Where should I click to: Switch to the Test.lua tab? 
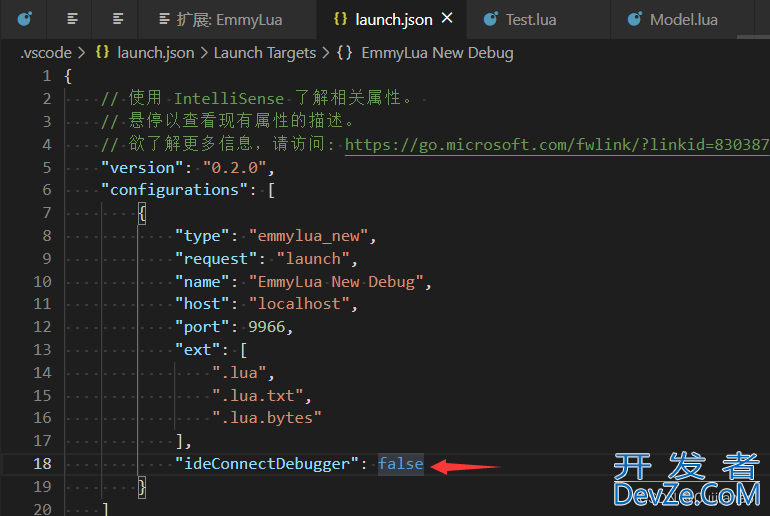(538, 20)
